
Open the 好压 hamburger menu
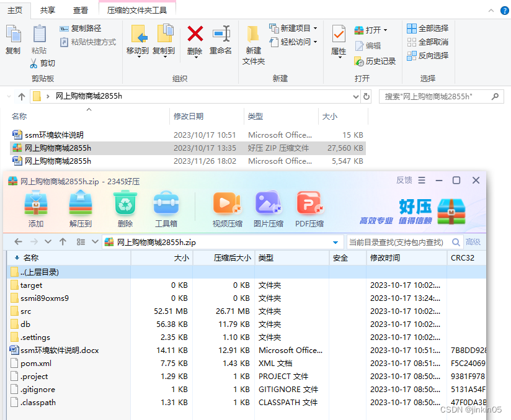pyautogui.click(x=422, y=181)
